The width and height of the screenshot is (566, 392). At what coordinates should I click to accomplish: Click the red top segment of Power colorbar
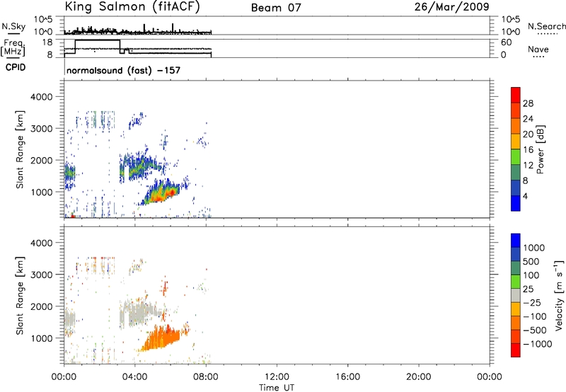(516, 96)
